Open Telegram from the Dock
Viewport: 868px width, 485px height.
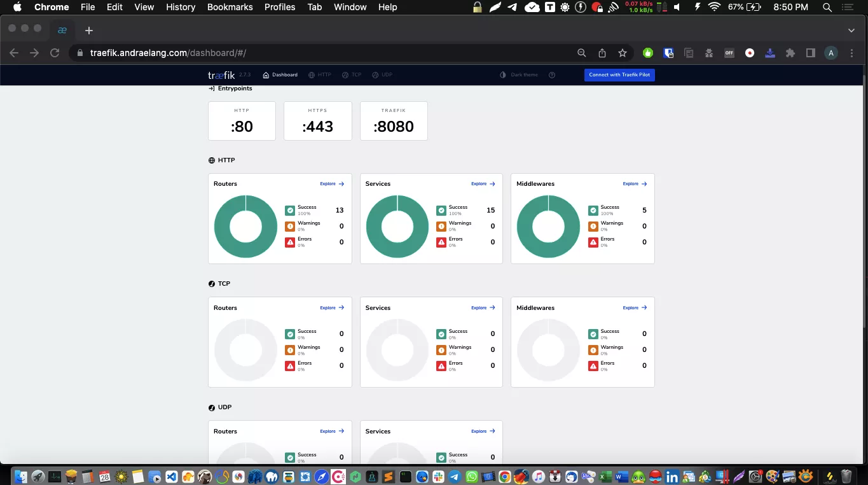click(455, 476)
